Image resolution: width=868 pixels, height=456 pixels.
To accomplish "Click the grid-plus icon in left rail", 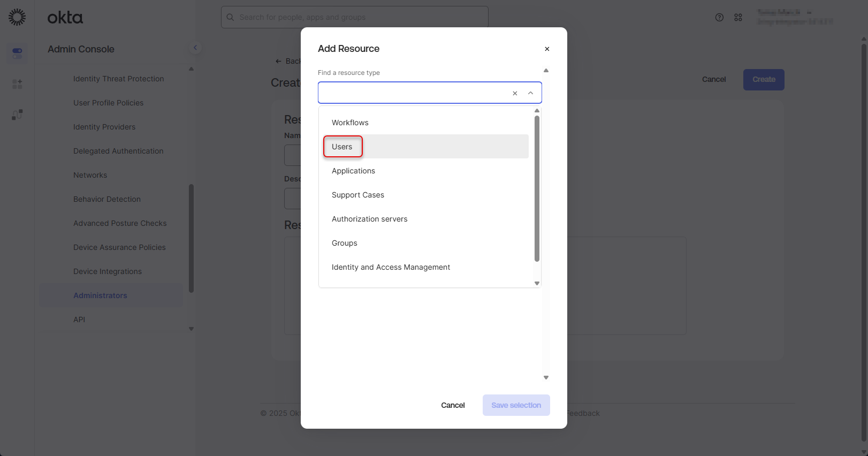I will tap(17, 84).
